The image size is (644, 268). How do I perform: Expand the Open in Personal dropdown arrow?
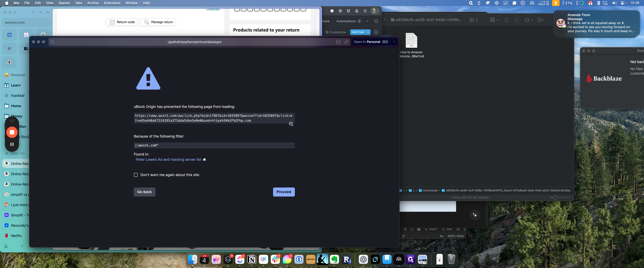click(394, 42)
